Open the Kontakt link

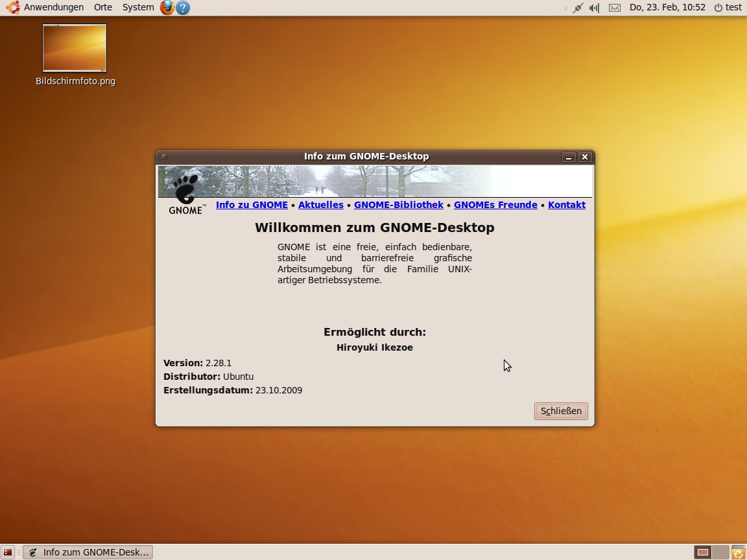click(x=567, y=205)
